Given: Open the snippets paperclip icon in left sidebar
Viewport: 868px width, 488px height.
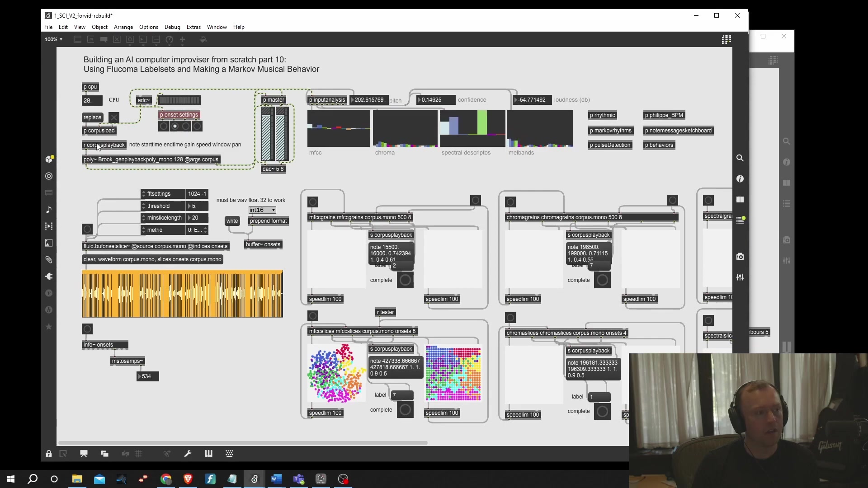Looking at the screenshot, I should click(x=49, y=260).
